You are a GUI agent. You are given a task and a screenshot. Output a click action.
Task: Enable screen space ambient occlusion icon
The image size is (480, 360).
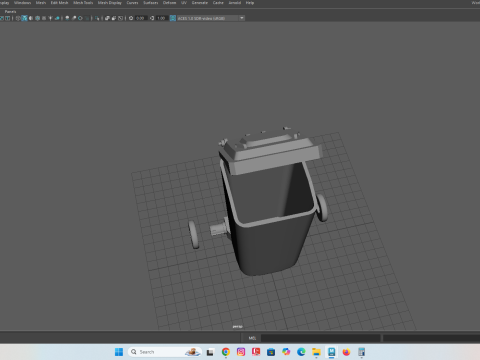67,18
